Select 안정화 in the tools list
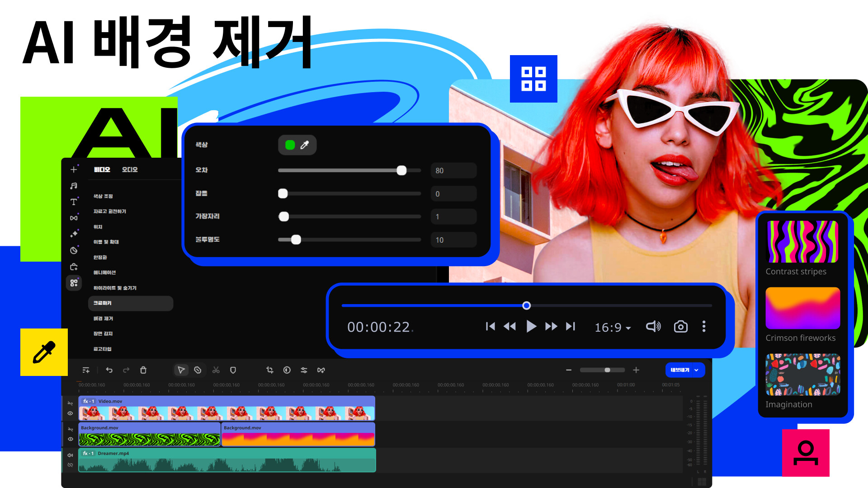The image size is (868, 488). (100, 257)
